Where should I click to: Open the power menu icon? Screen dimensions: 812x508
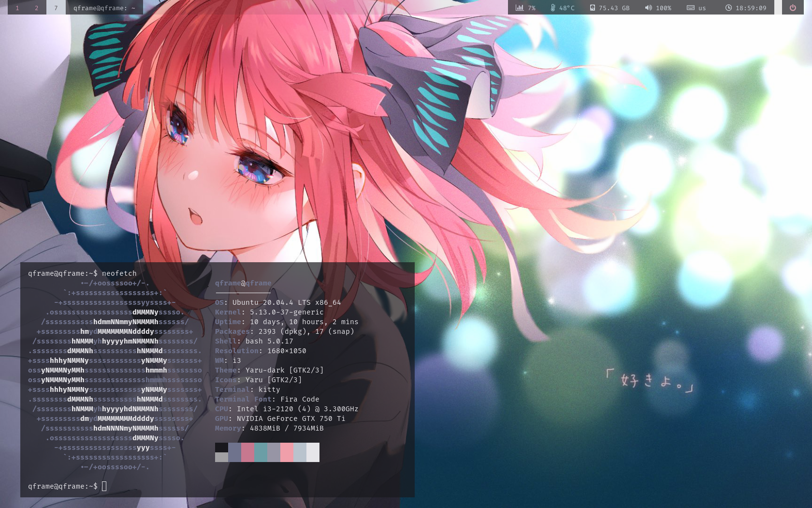(793, 8)
